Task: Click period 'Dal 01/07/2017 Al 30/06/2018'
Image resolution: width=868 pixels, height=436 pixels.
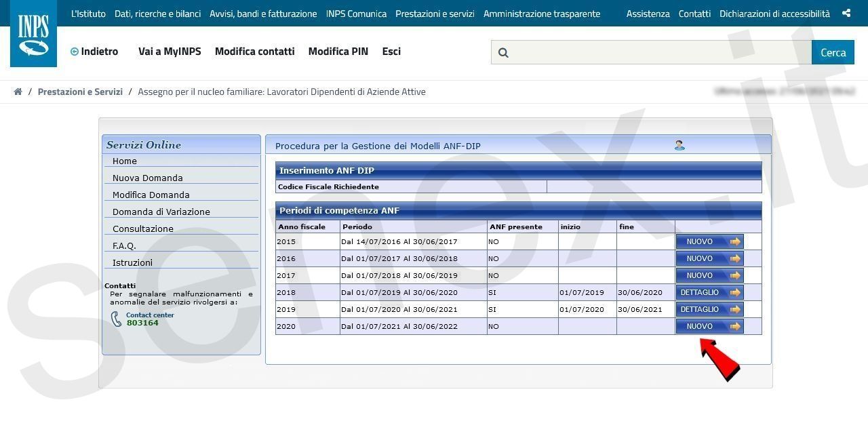Action: pos(399,258)
